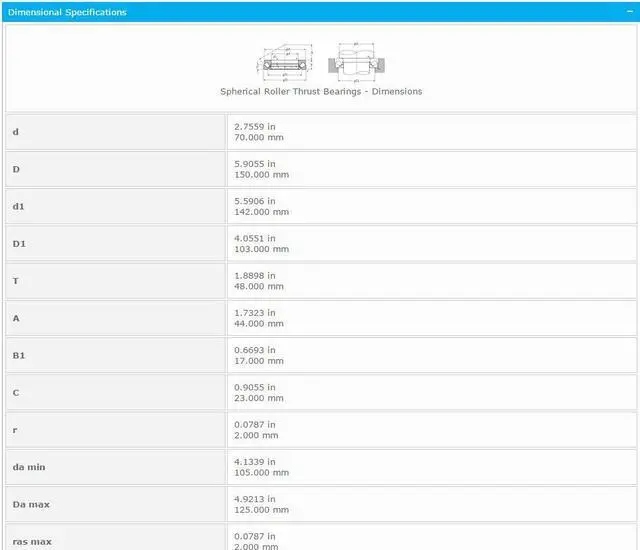The height and width of the screenshot is (550, 640).
Task: Open the left bearing cross-section diagram
Action: pos(289,61)
